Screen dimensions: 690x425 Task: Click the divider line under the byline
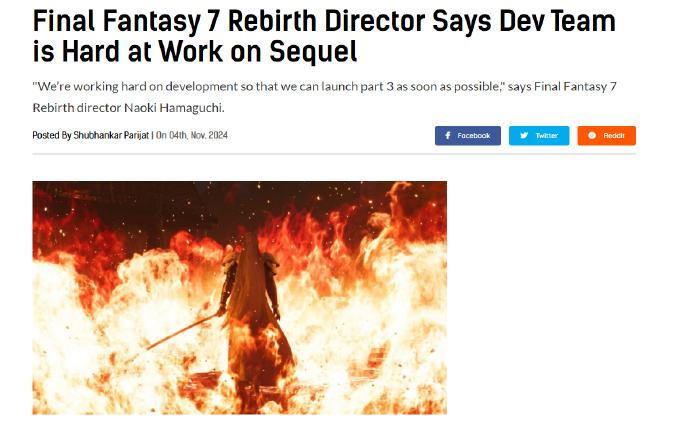(334, 154)
